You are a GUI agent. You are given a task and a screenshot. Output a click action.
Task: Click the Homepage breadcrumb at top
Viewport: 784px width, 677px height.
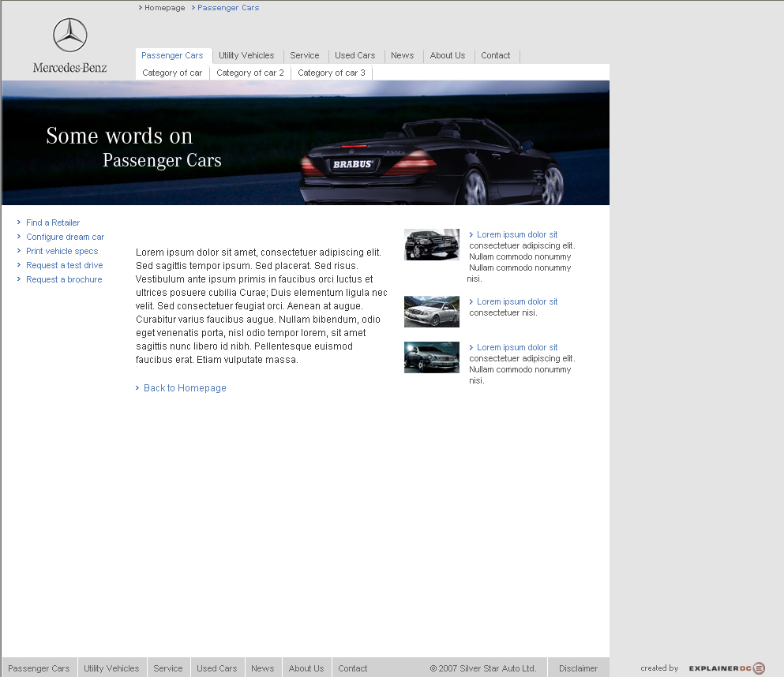(x=164, y=8)
